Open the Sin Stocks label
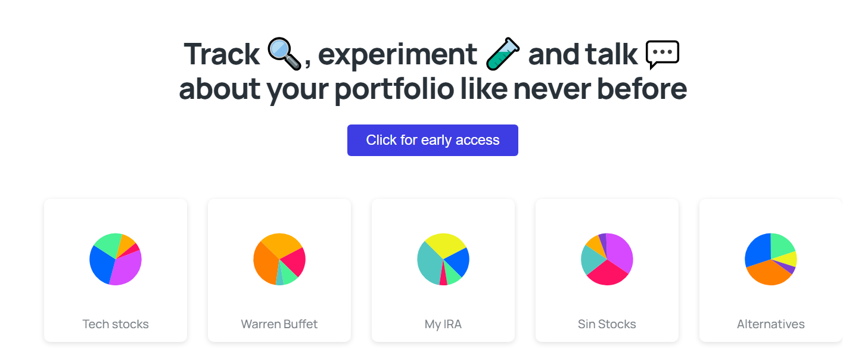This screenshot has height=358, width=868. (607, 324)
